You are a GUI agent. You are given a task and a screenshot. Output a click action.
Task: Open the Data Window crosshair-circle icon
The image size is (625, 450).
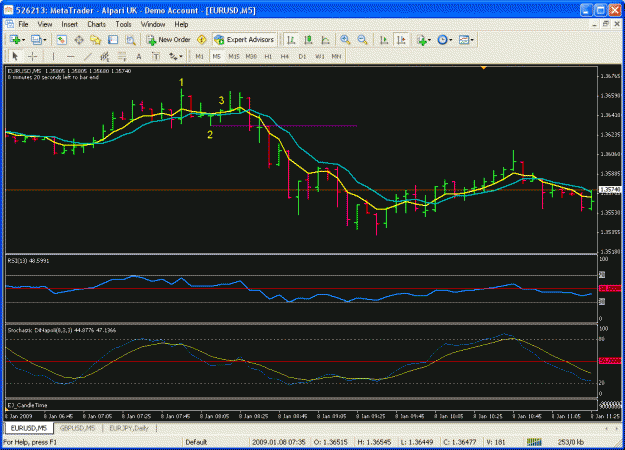[79, 39]
